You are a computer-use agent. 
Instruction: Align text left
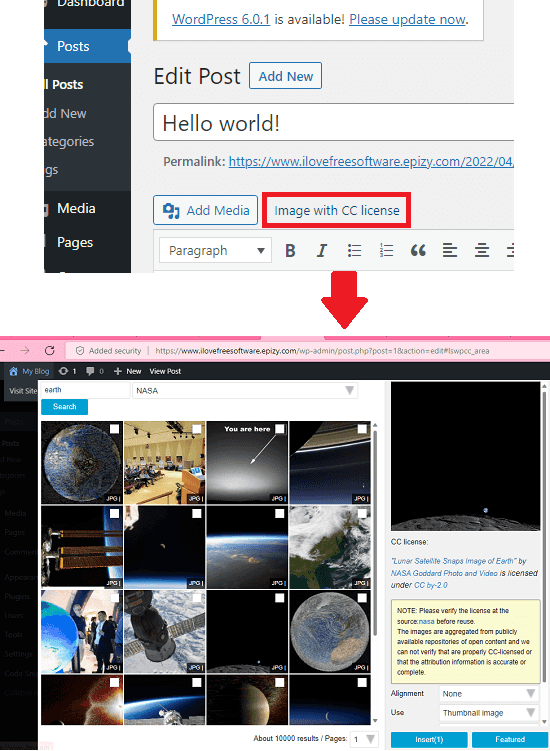pos(449,250)
